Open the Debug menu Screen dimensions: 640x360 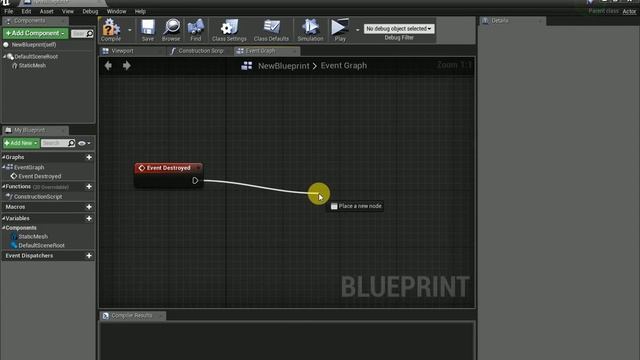click(x=90, y=11)
